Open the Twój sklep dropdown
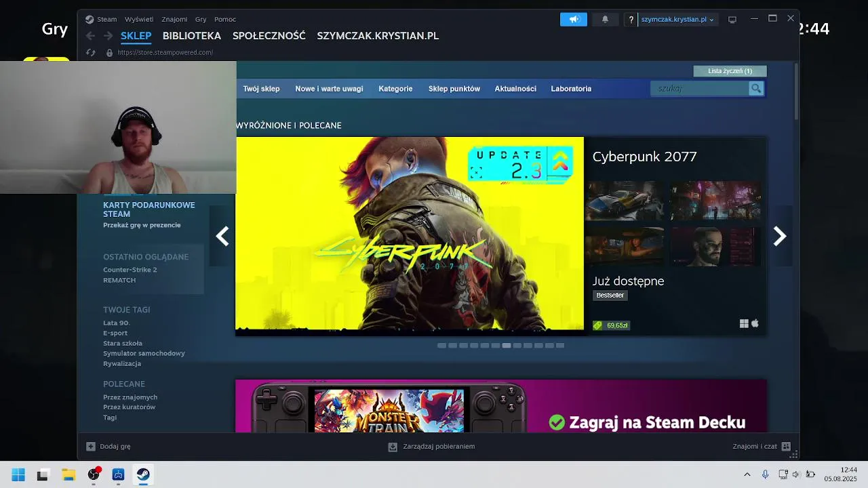This screenshot has width=868, height=488. tap(261, 89)
